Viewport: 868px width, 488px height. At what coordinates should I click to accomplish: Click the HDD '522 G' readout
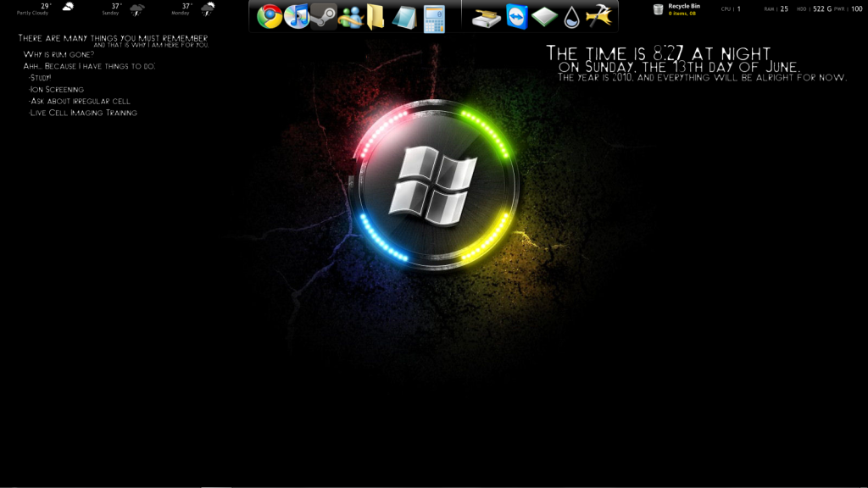tap(822, 8)
